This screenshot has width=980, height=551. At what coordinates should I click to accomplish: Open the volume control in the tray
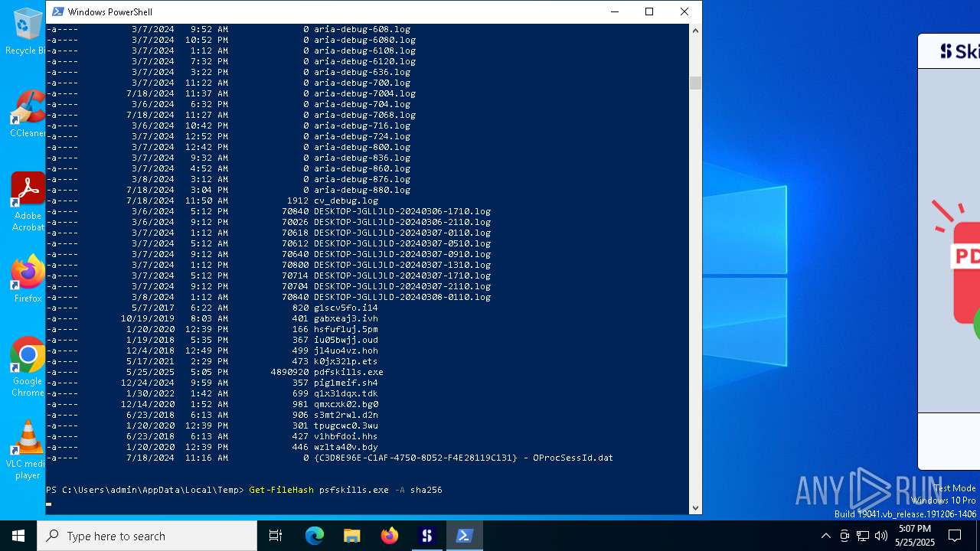point(881,536)
